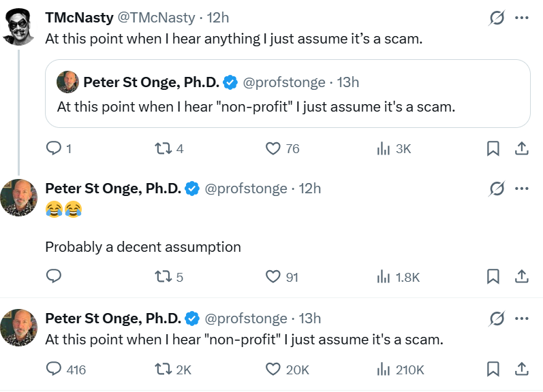The width and height of the screenshot is (543, 392).
Task: Click @profstonge handle in bottom tweet
Action: coord(246,318)
